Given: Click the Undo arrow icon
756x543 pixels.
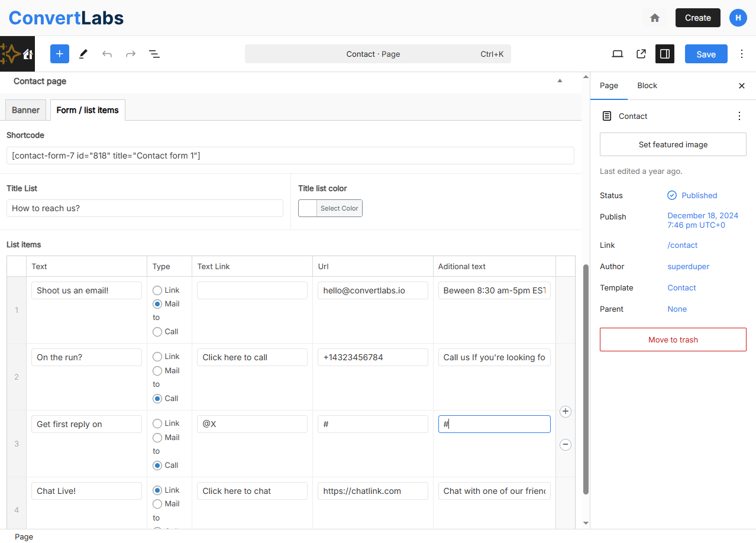Looking at the screenshot, I should coord(107,54).
